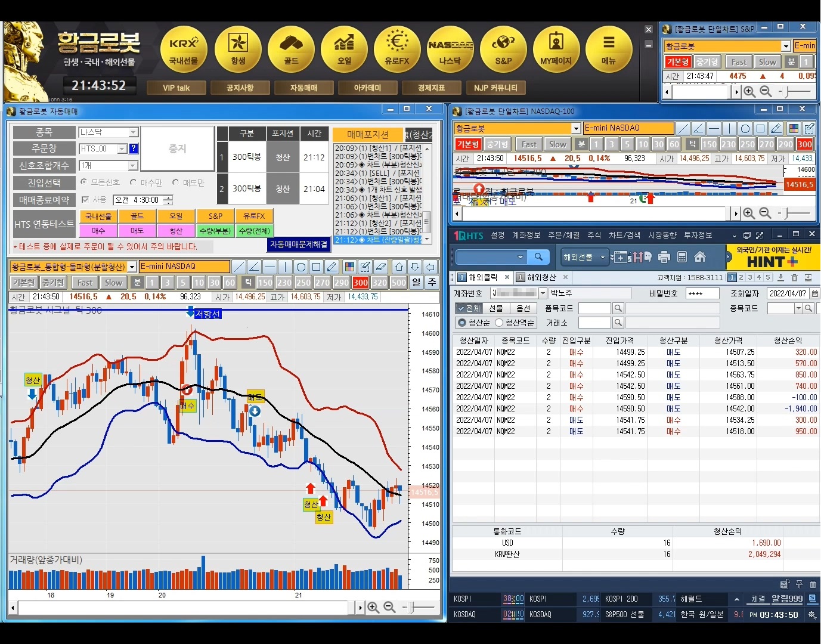The height and width of the screenshot is (644, 824).
Task: Click the 중지 button
Action: (x=177, y=148)
